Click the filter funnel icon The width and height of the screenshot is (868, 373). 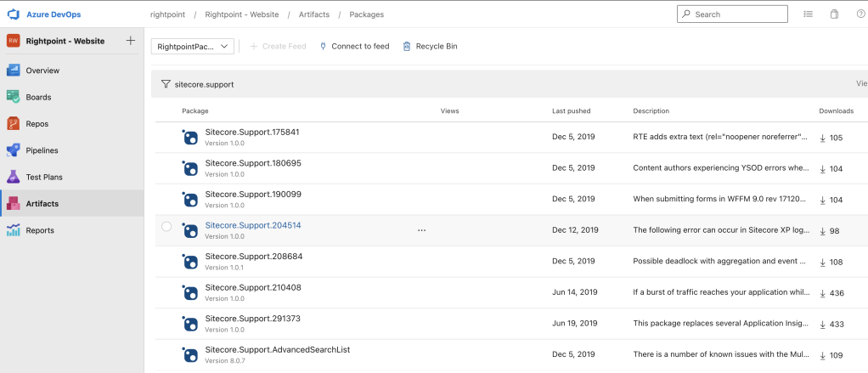coord(166,84)
